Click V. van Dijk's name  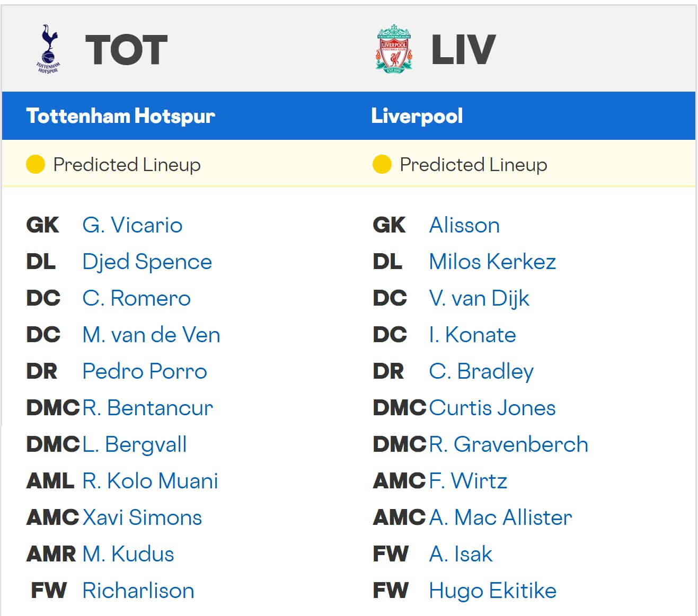point(480,298)
